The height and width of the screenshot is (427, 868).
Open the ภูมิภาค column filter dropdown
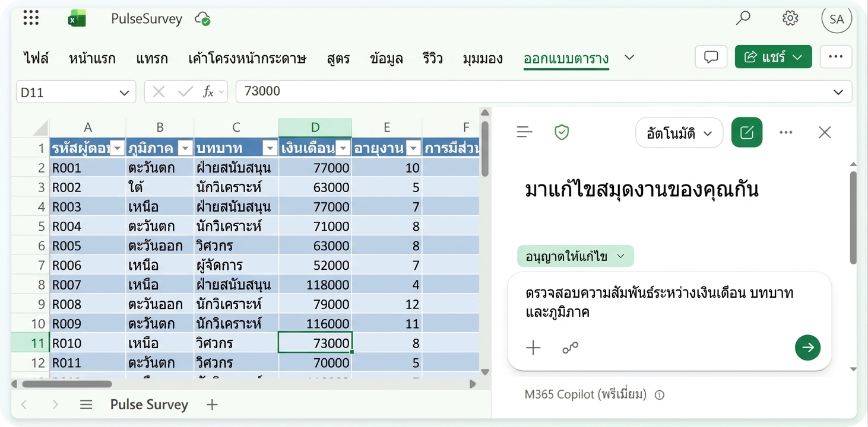click(x=185, y=148)
